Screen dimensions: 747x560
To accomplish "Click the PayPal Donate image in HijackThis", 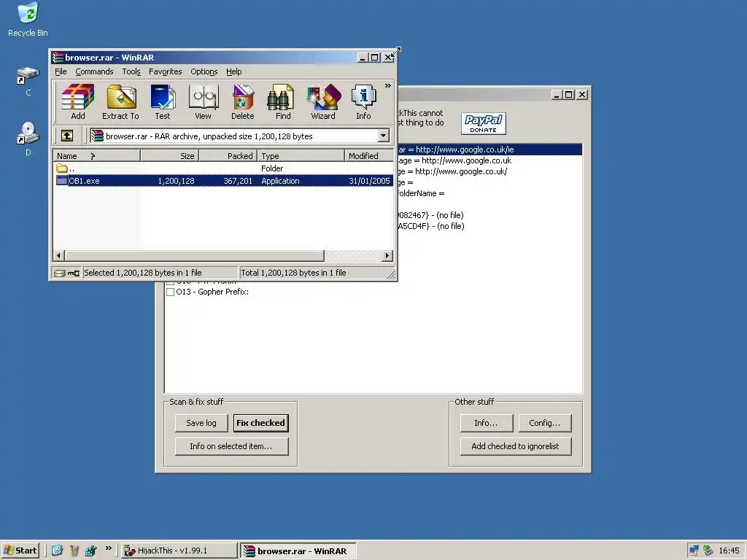I will [x=483, y=123].
